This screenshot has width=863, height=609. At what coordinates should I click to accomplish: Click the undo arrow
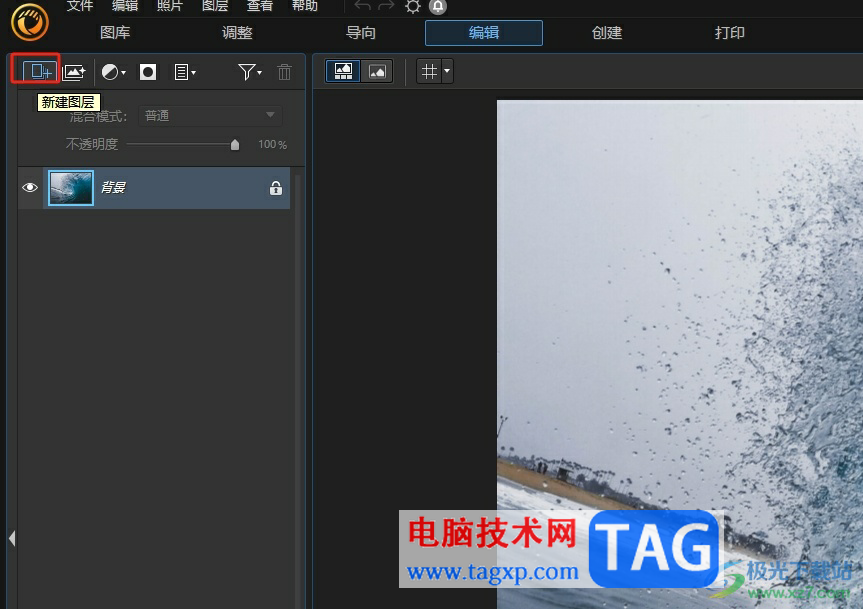(362, 7)
